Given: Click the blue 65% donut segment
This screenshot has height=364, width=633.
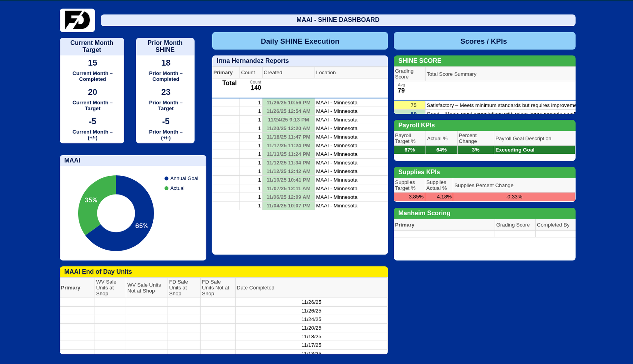Looking at the screenshot, I should (141, 226).
